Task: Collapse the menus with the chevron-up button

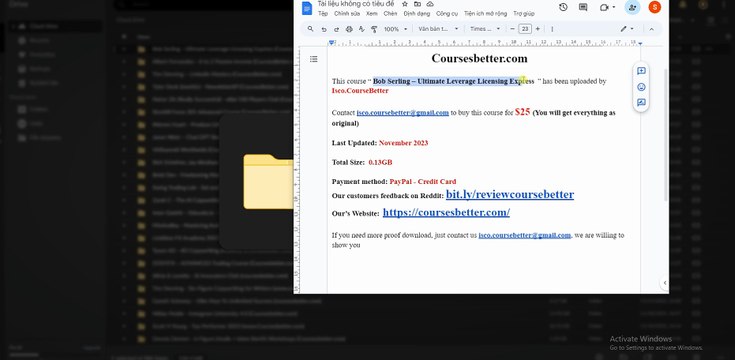Action: point(651,29)
